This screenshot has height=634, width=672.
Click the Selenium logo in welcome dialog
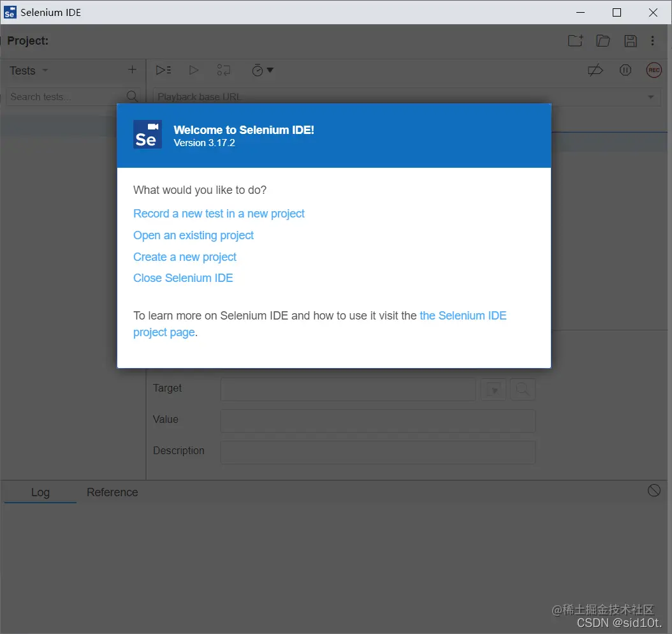pos(147,134)
